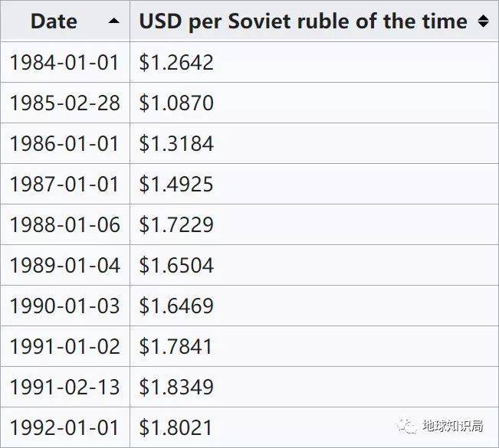Sort by USD per Soviet ruble arrows

coord(483,21)
